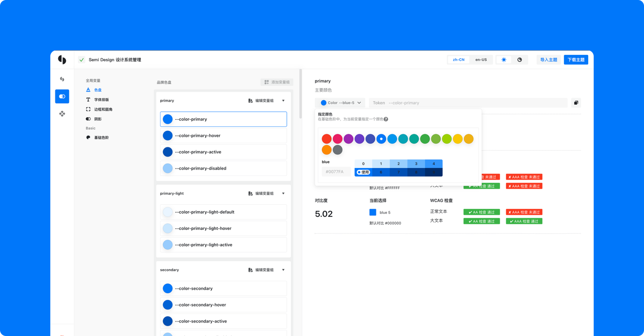Open the help icon beside 指定颜色 description
This screenshot has width=644, height=336.
[386, 119]
